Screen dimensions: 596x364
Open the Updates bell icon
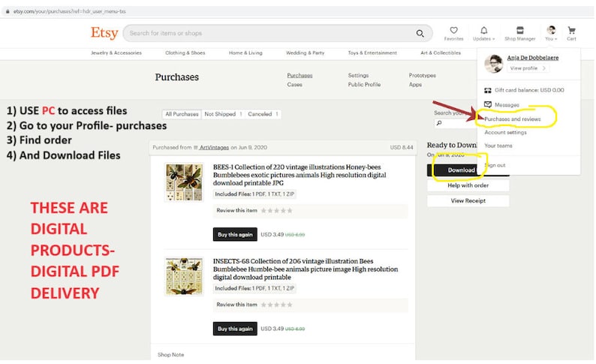[x=483, y=31]
